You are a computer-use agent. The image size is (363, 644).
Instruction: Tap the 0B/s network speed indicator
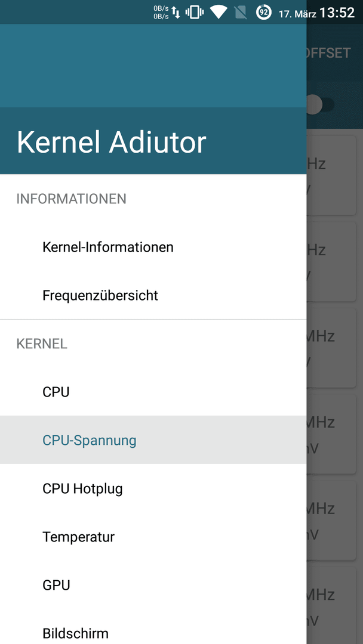[x=161, y=12]
